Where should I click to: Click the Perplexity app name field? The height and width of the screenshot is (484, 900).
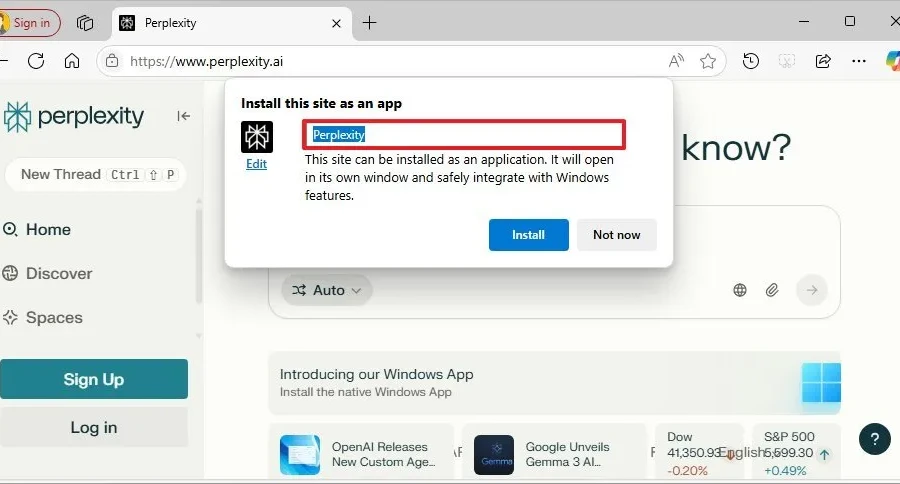464,135
